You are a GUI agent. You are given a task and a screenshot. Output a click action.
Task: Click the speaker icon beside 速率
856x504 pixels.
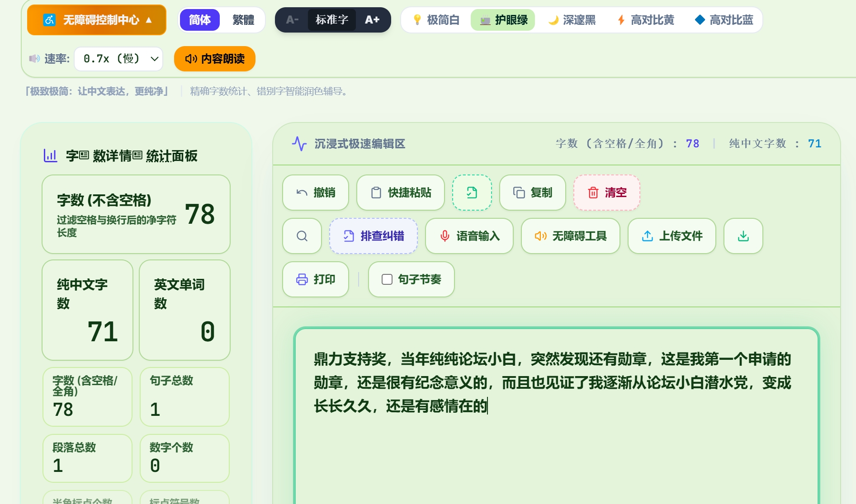point(34,59)
